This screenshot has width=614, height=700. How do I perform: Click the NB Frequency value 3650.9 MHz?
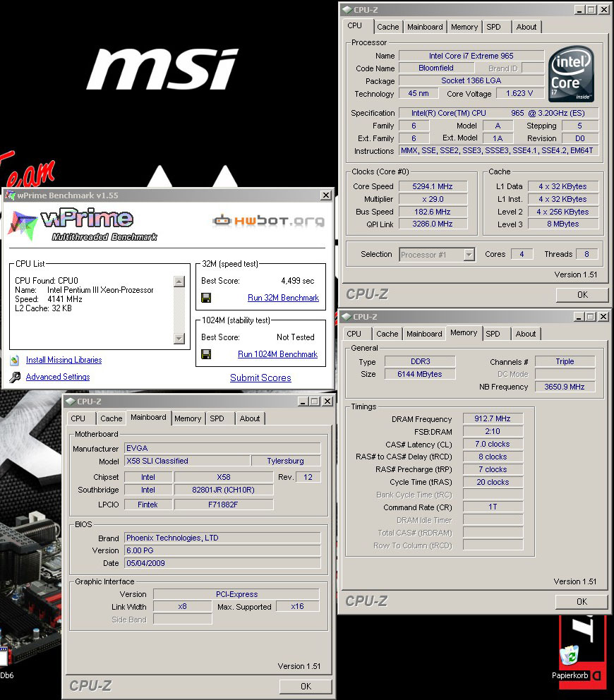tap(565, 387)
